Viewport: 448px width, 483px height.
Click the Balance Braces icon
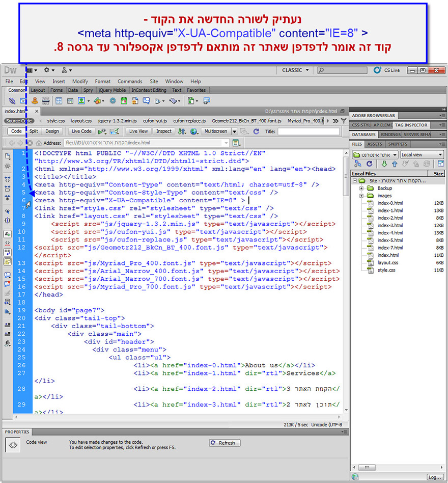coord(8,220)
